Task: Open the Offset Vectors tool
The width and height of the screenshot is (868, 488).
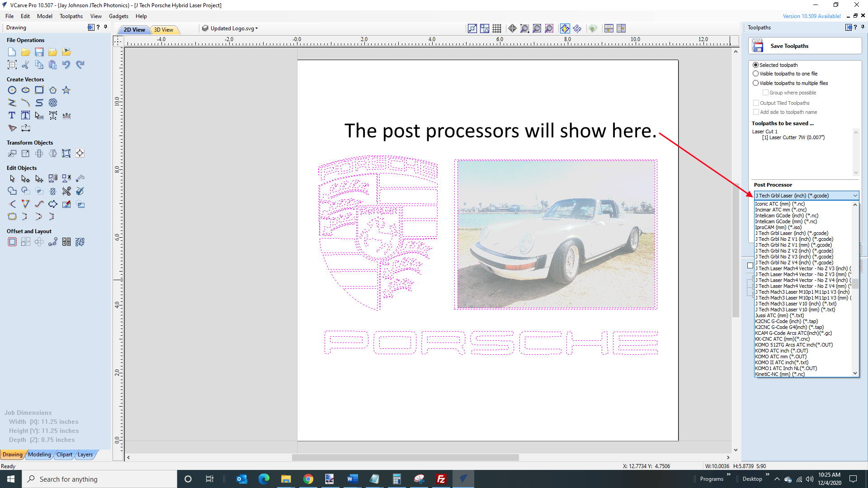Action: tap(12, 242)
